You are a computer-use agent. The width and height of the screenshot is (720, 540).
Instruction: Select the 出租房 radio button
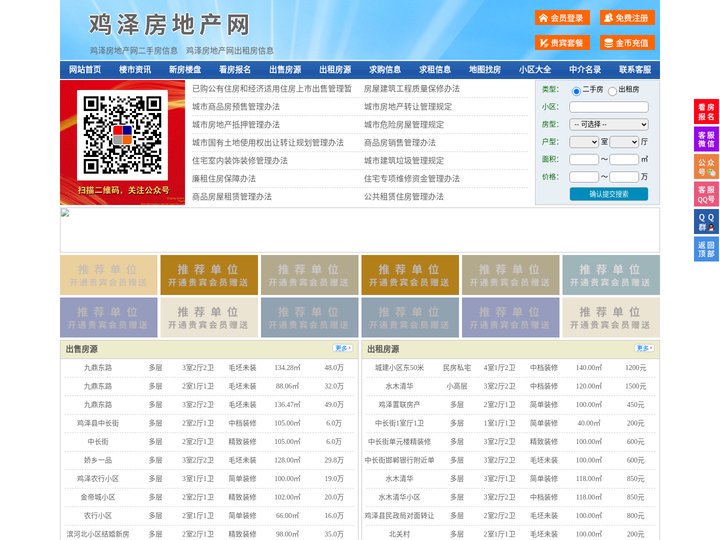pos(612,91)
